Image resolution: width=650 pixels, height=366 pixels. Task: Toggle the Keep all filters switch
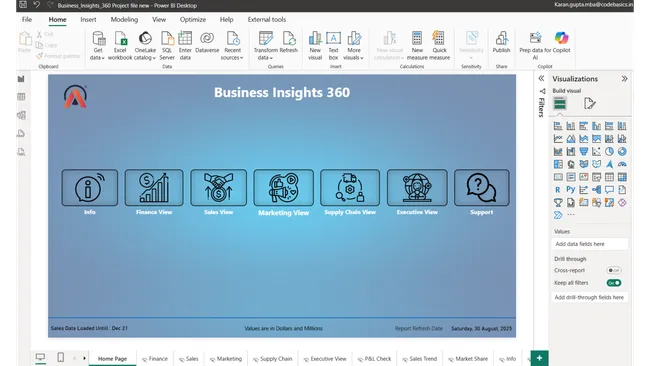point(614,283)
